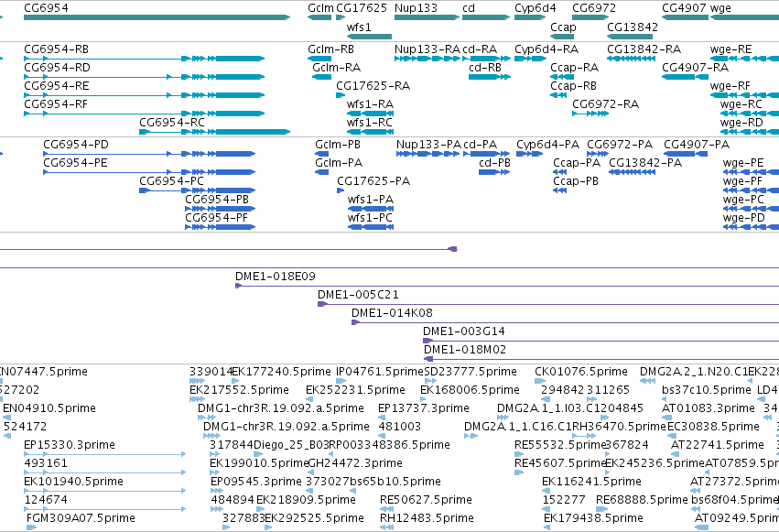Select transcript Ccap-RB
This screenshot has width=779, height=532.
coord(558,95)
